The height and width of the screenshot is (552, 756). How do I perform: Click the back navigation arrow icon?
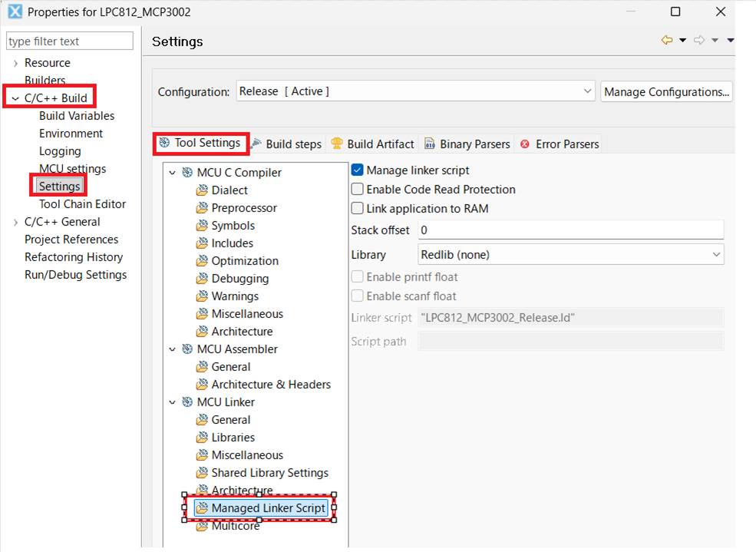pos(666,41)
